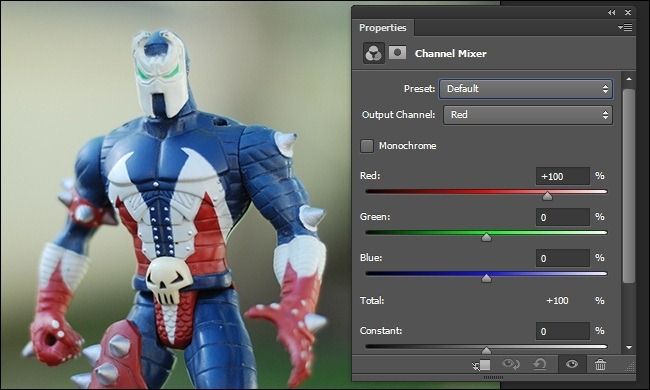
Task: Click the Constant slider handle
Action: [x=486, y=351]
